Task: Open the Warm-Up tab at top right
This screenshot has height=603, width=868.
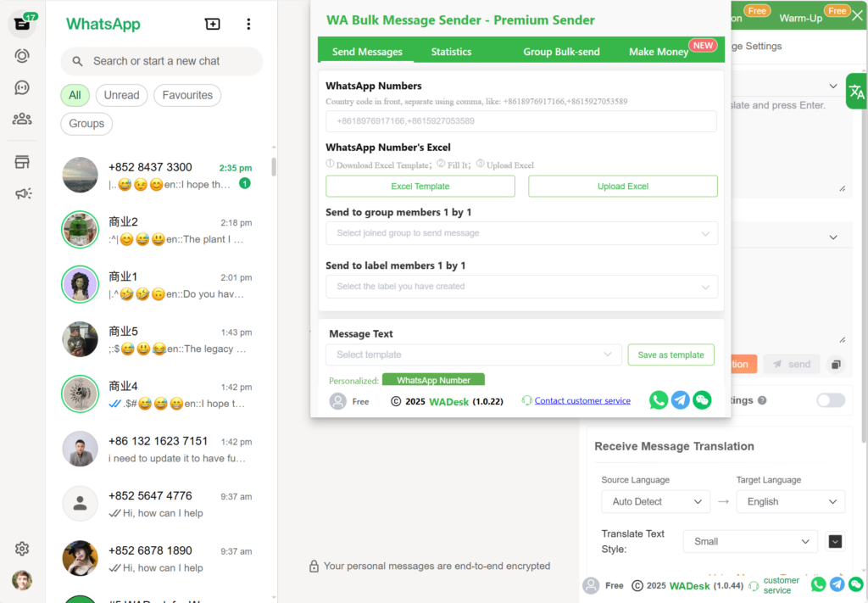Action: pos(800,19)
